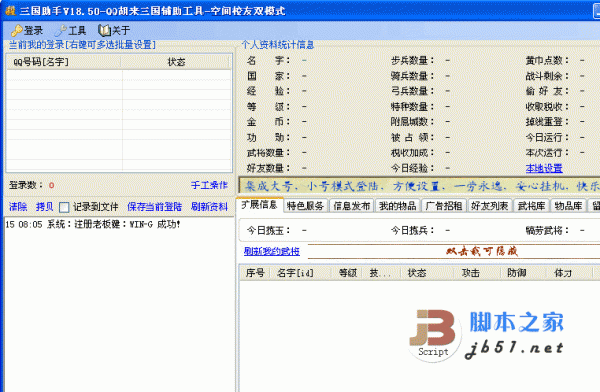The width and height of the screenshot is (600, 392).
Task: Click the 技... column header
Action: pos(380,273)
